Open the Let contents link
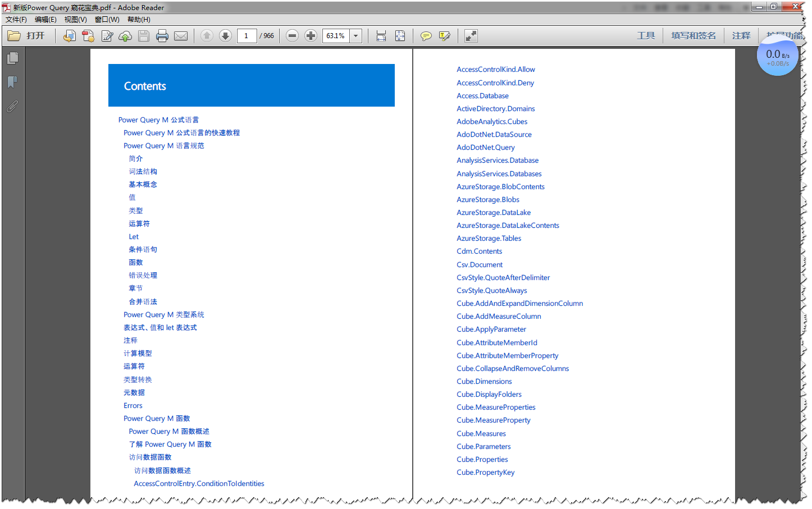Image resolution: width=812 pixels, height=509 pixels. coord(134,237)
